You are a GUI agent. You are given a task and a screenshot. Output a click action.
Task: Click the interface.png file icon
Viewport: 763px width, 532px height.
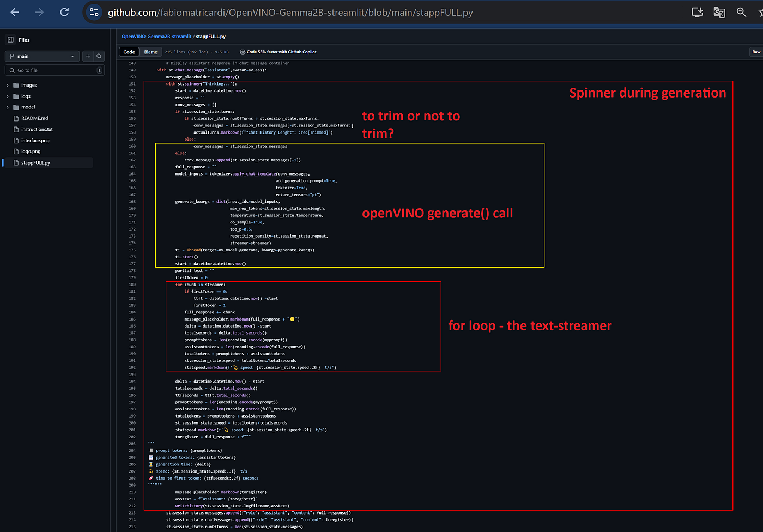(x=16, y=141)
